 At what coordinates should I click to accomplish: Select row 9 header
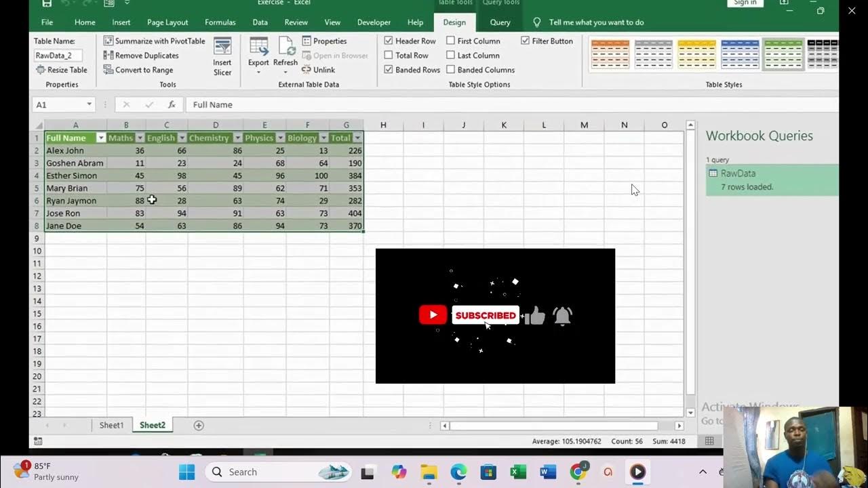click(37, 239)
